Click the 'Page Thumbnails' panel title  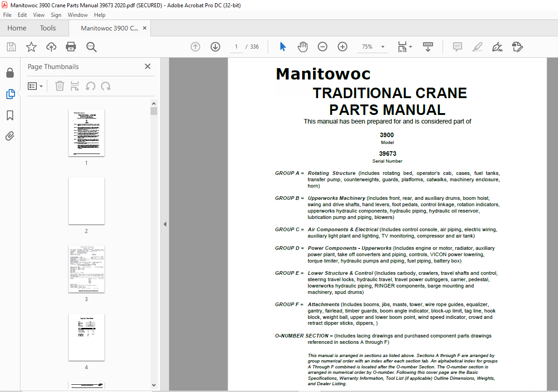[53, 67]
